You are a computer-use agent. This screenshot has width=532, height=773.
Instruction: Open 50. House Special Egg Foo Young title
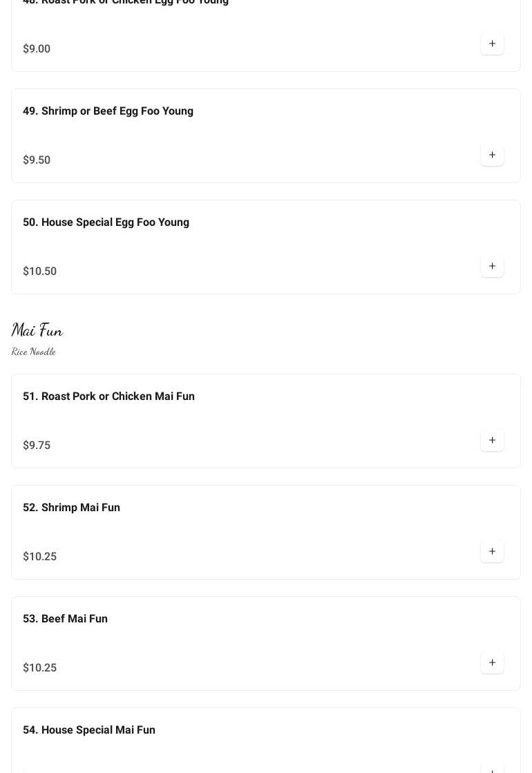click(106, 222)
